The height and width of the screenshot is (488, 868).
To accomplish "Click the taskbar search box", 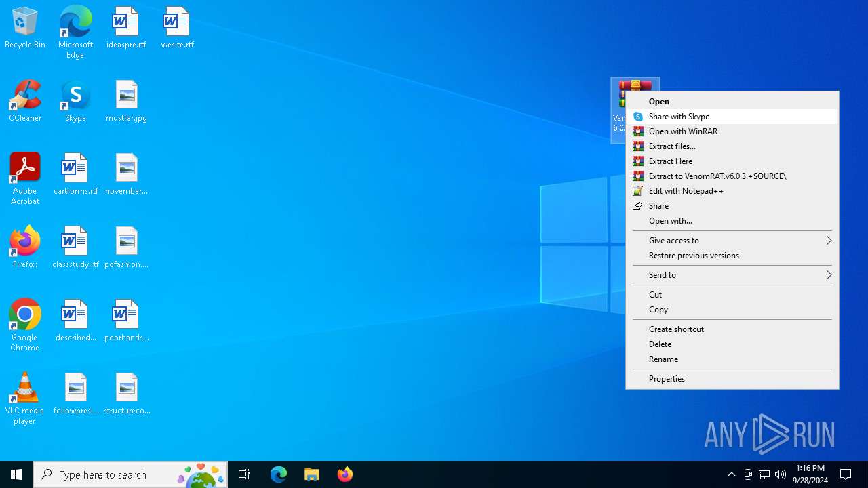I will point(130,474).
